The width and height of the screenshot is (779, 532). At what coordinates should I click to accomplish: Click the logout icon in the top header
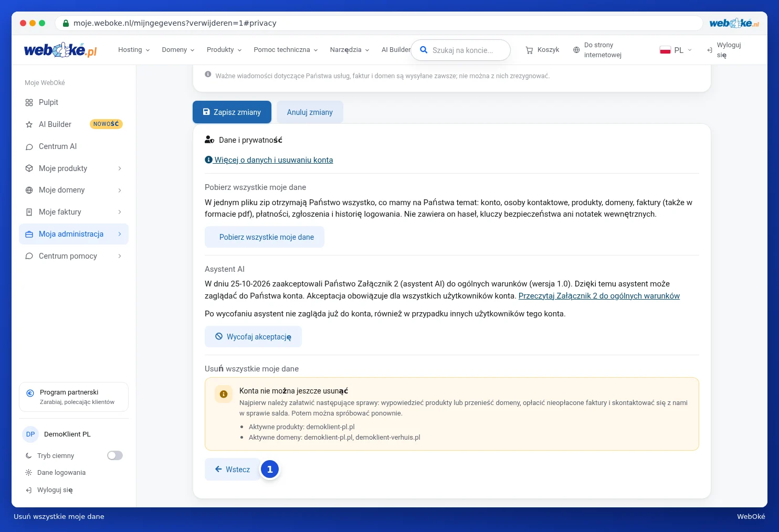point(710,50)
